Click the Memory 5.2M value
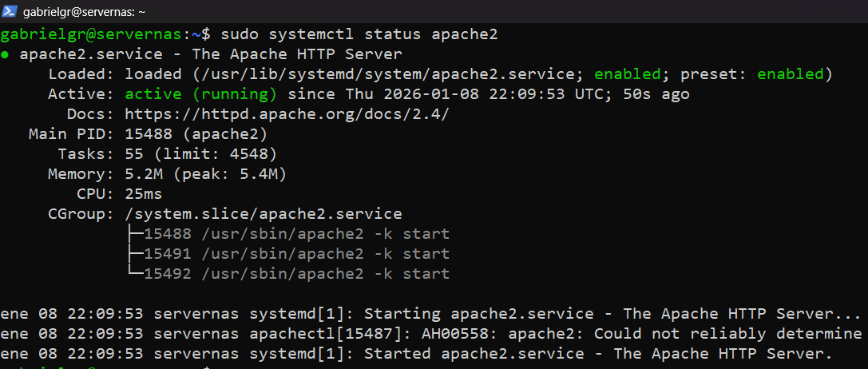Viewport: 868px width, 369px height. click(145, 174)
